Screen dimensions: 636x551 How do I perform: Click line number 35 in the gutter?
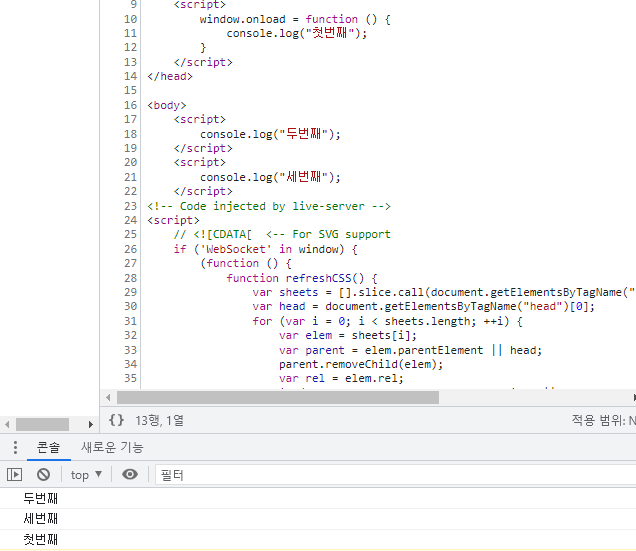coord(131,379)
